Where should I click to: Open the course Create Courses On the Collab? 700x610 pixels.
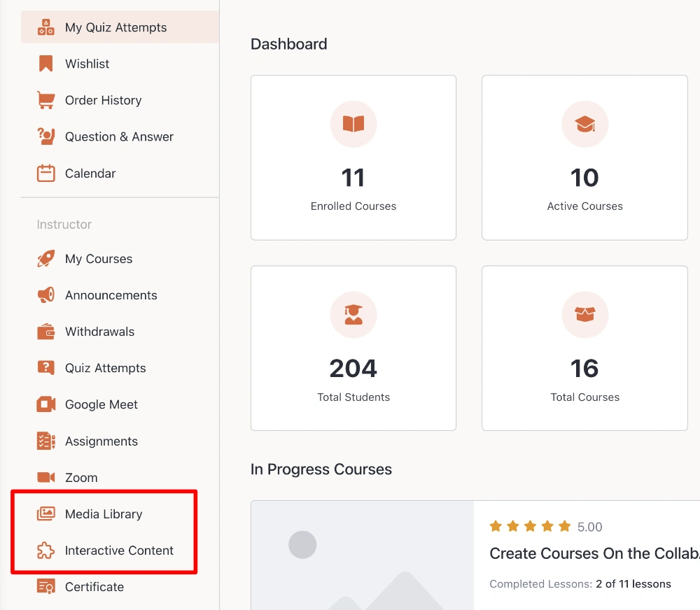tap(594, 553)
